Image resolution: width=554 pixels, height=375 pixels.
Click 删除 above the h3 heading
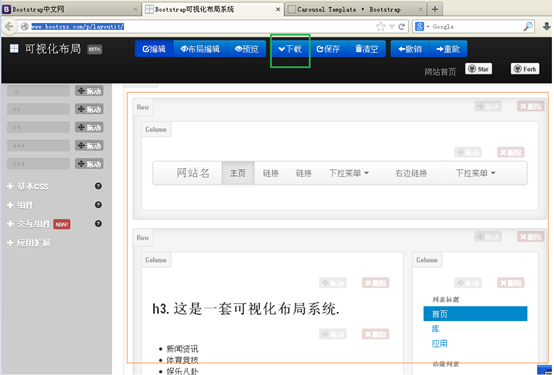coord(376,283)
